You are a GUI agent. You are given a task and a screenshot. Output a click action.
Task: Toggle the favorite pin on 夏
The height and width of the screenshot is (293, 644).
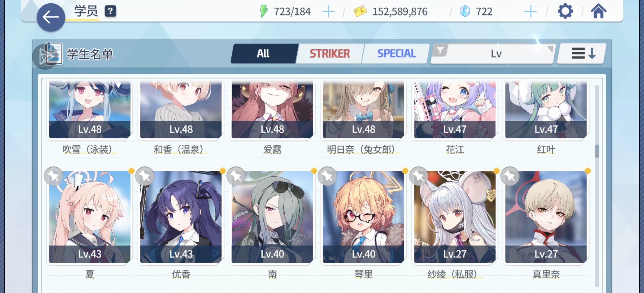pos(54,176)
